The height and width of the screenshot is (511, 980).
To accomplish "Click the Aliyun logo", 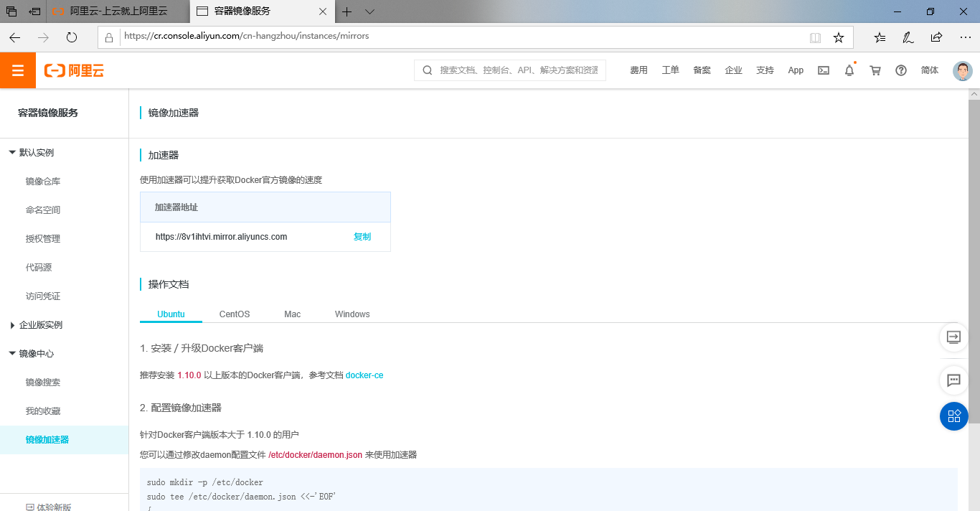I will (x=75, y=70).
